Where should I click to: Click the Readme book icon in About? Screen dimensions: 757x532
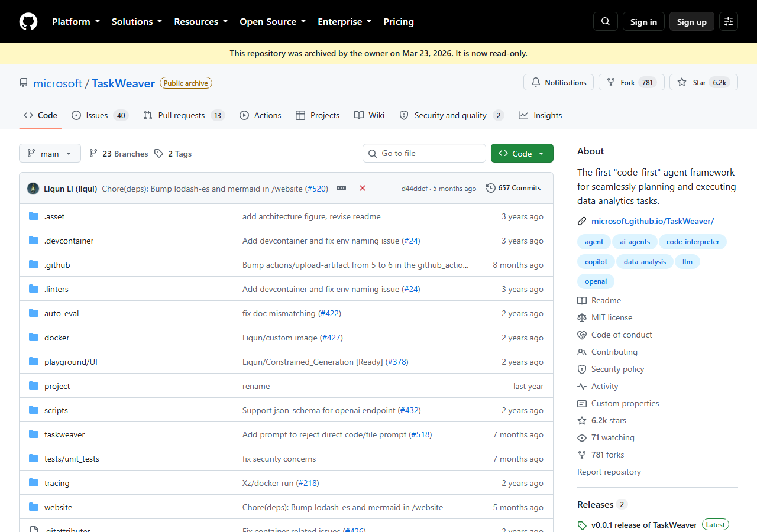pos(582,300)
